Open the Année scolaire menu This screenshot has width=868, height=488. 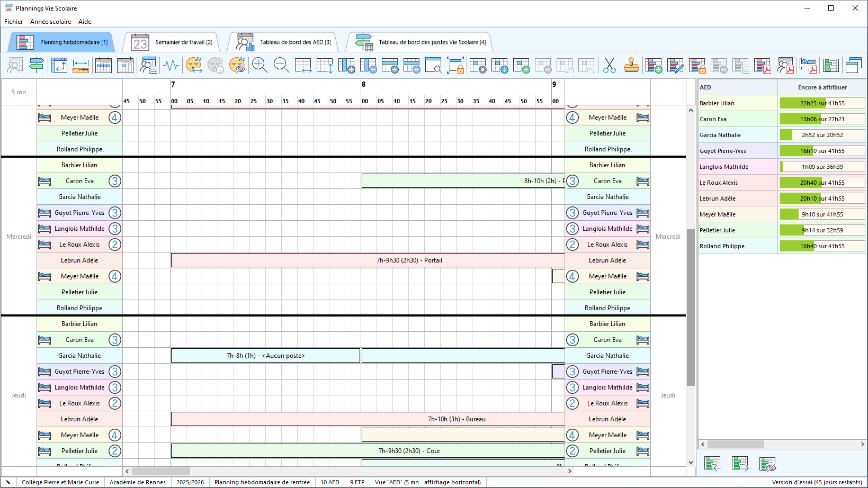(50, 22)
